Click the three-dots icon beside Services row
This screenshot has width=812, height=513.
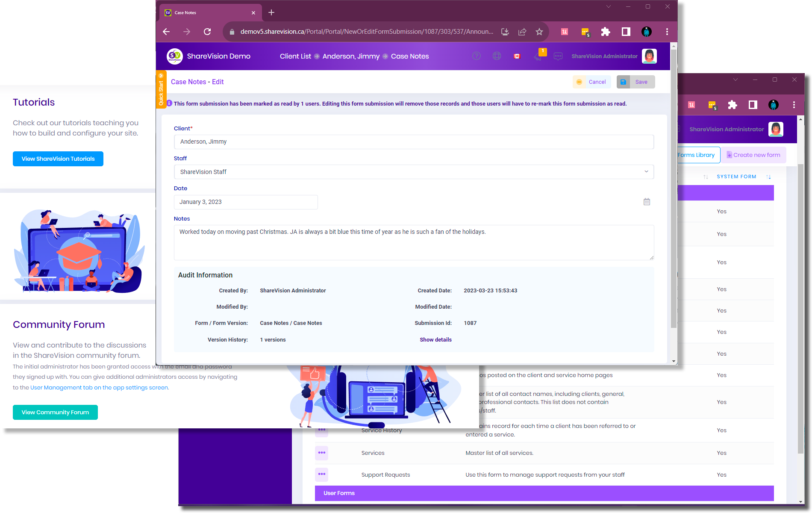pos(321,453)
